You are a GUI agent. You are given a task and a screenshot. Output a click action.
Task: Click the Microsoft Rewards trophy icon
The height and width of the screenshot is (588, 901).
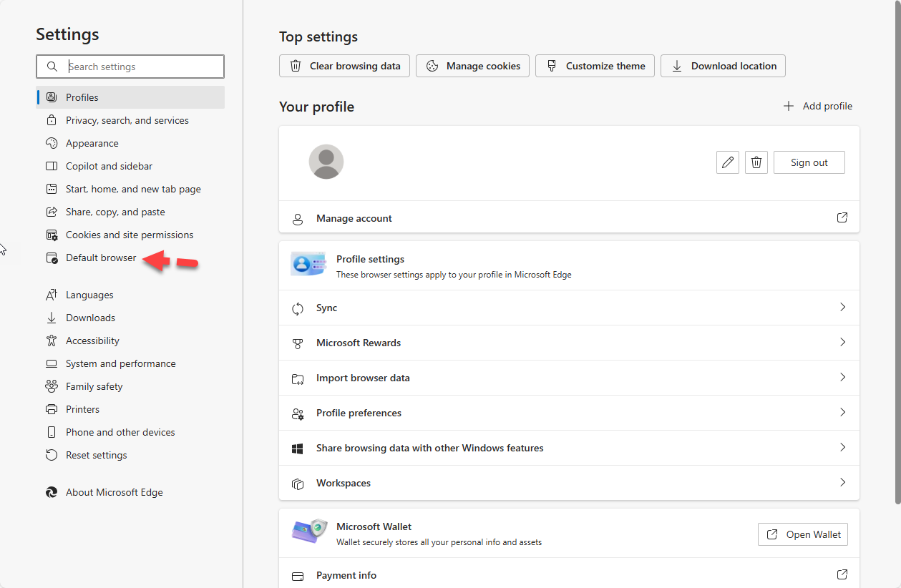pos(298,343)
